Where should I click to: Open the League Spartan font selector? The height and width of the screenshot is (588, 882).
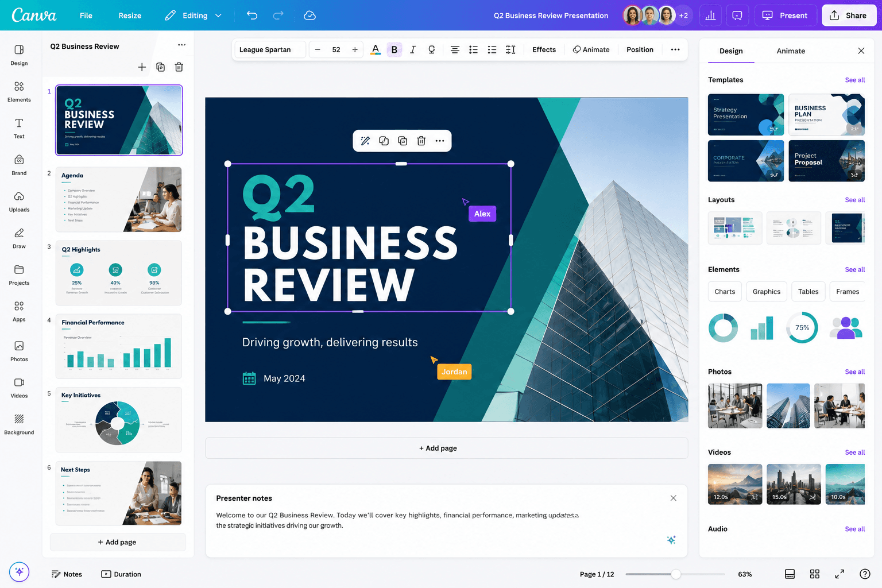point(270,50)
